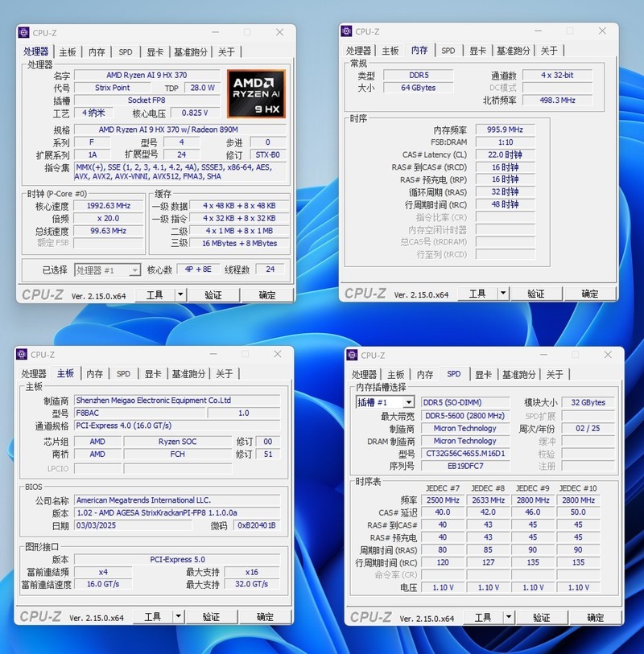644x654 pixels.
Task: Click the CPU-Z icon in SPD window titlebar
Action: 351,355
